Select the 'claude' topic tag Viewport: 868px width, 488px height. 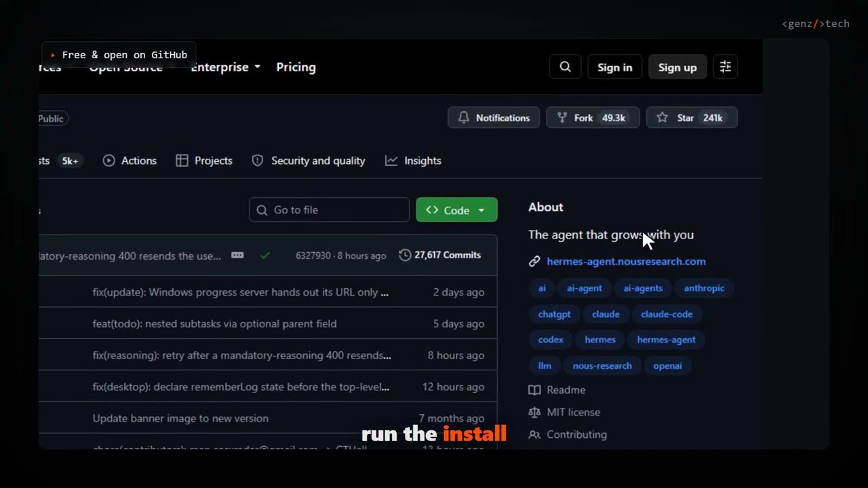point(606,314)
